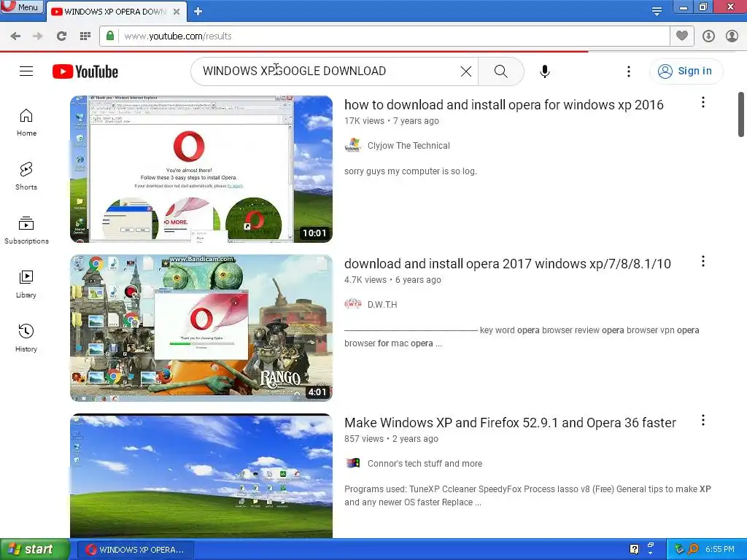This screenshot has width=747, height=560.
Task: Open thumbnail of opera windows xp 2016 video
Action: coord(201,169)
